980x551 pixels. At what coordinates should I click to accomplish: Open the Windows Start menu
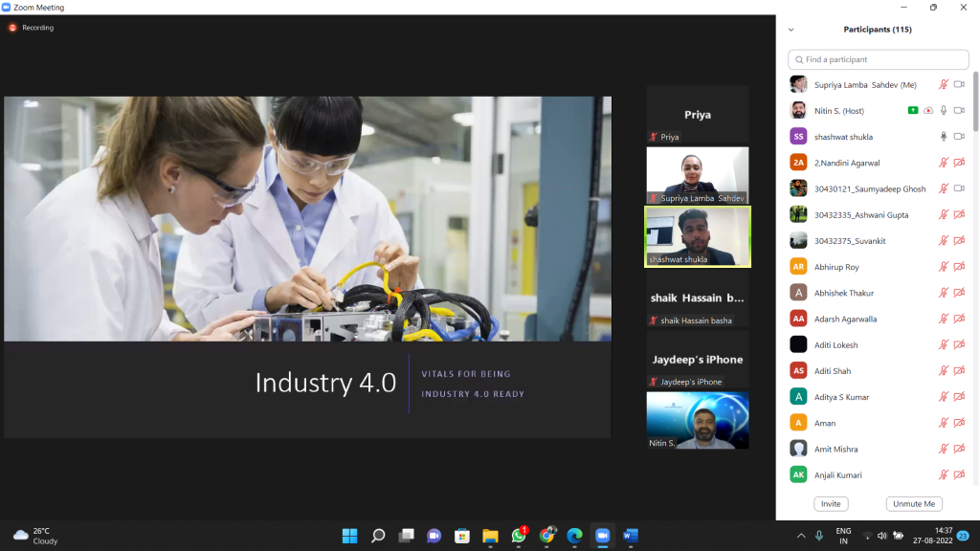[350, 536]
